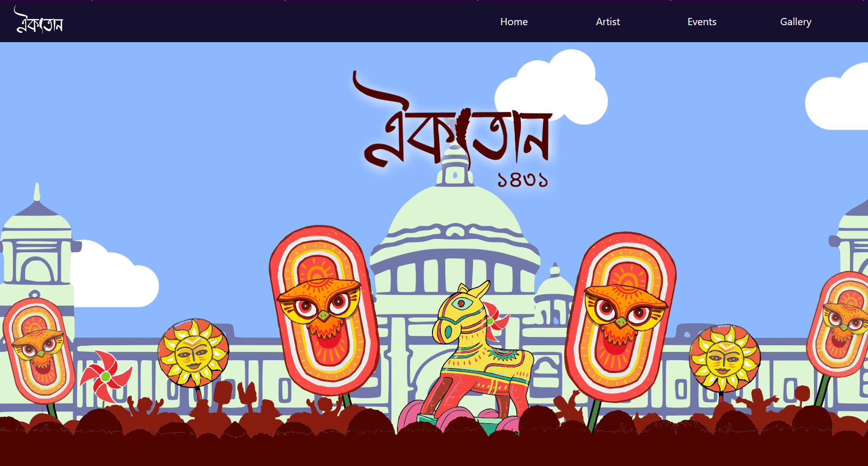Navigate to the Gallery page
The width and height of the screenshot is (868, 466).
[795, 22]
